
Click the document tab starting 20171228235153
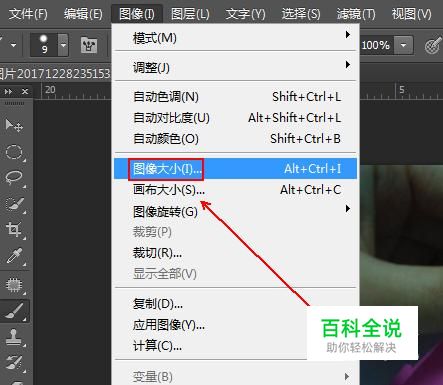point(55,73)
